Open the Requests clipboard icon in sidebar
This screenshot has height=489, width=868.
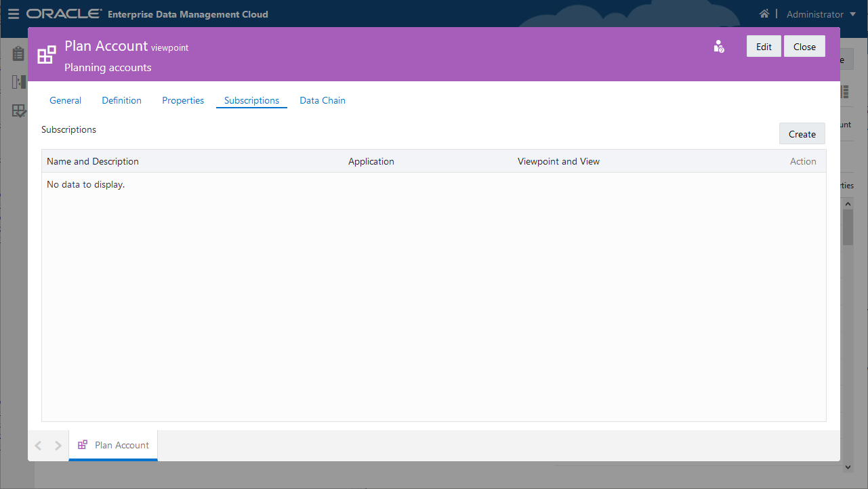(x=18, y=53)
